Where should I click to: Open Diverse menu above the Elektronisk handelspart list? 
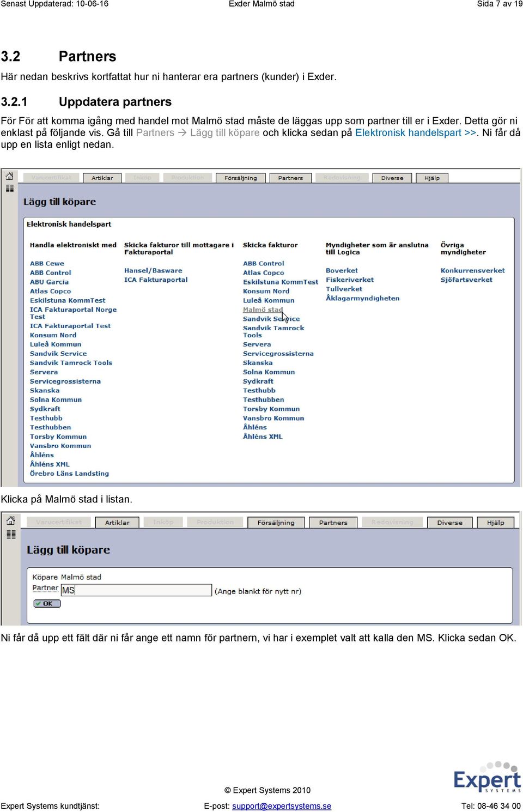click(392, 178)
